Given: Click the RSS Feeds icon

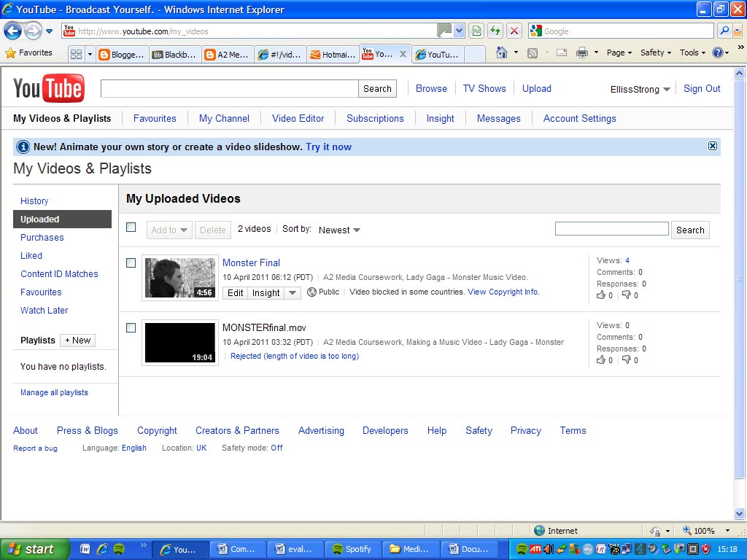Looking at the screenshot, I should 533,52.
